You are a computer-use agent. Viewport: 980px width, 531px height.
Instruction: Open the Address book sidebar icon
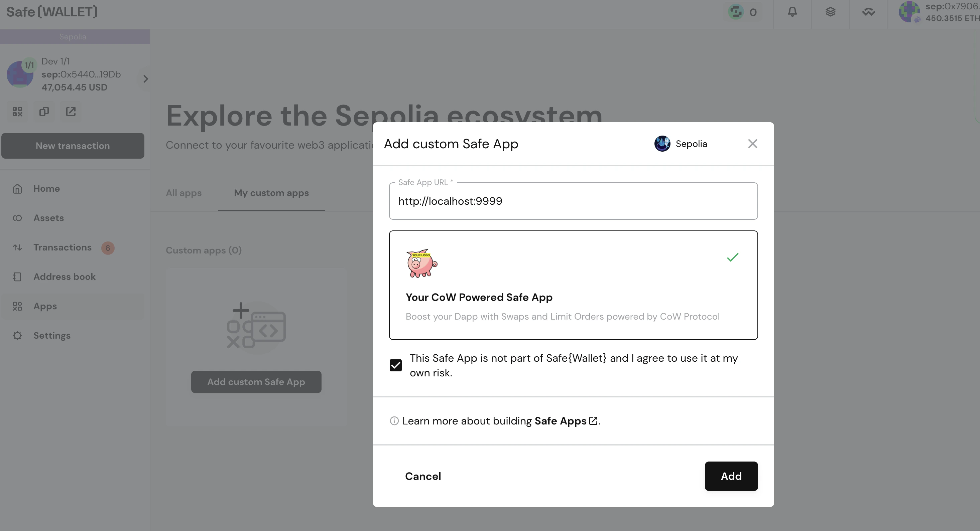(17, 277)
